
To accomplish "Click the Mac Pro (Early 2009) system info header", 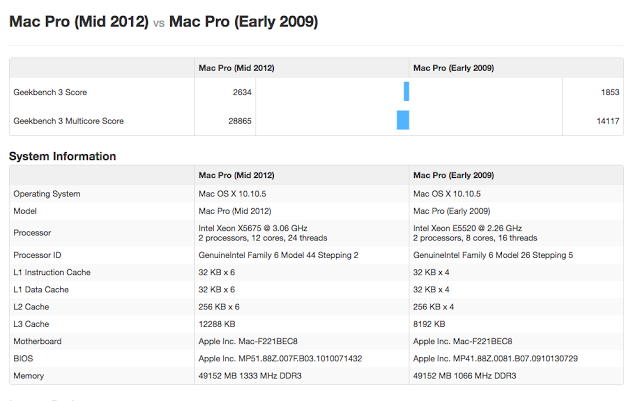I will [453, 175].
